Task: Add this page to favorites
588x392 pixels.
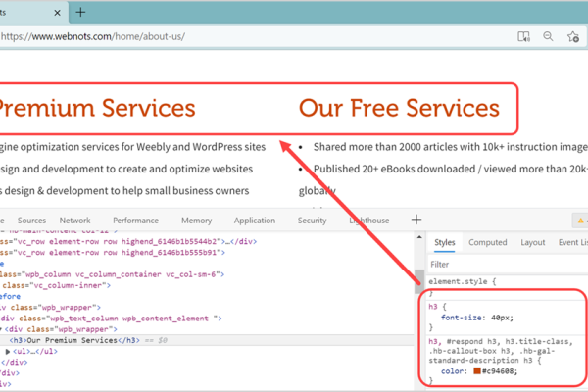Action: (x=573, y=37)
